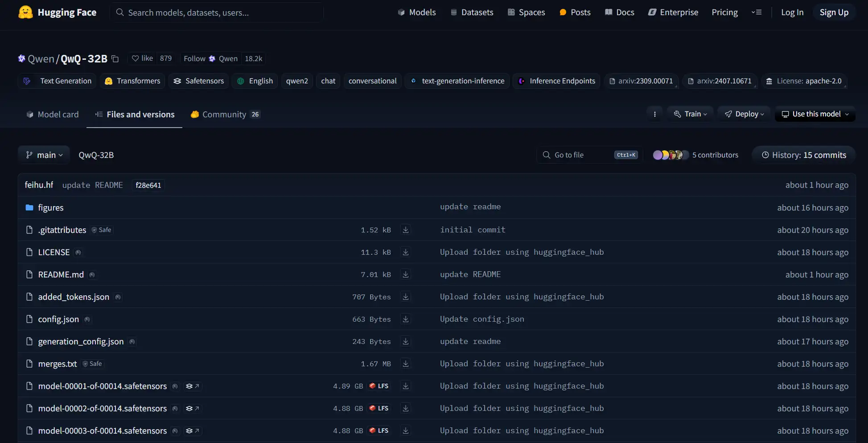Open feihu.hf author profile
Viewport: 868px width, 443px height.
click(x=39, y=185)
